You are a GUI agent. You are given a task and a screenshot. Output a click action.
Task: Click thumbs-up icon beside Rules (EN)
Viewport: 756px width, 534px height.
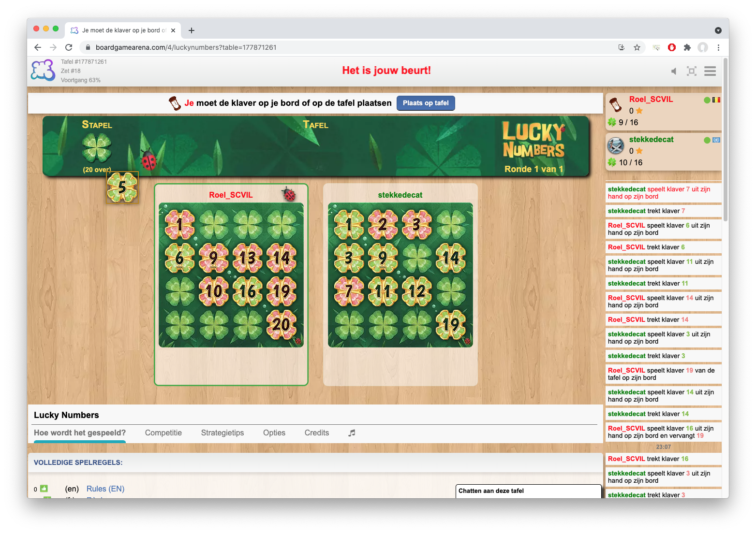(44, 489)
